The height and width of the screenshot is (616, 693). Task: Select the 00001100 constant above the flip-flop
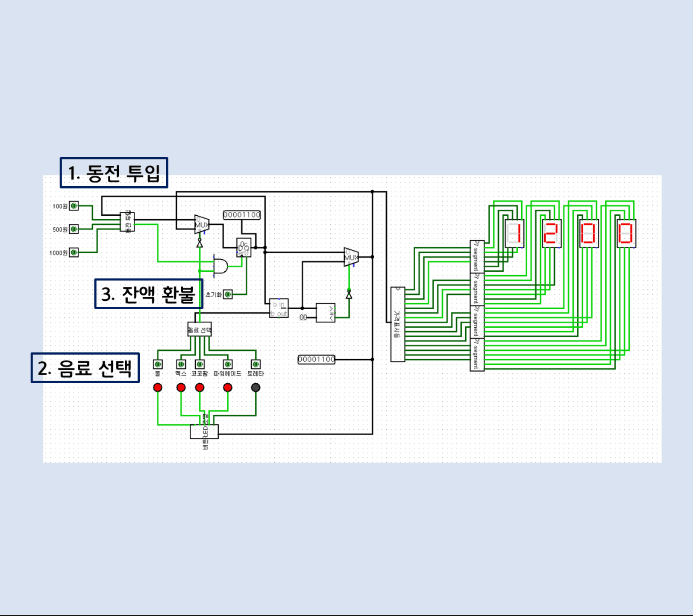(x=242, y=215)
